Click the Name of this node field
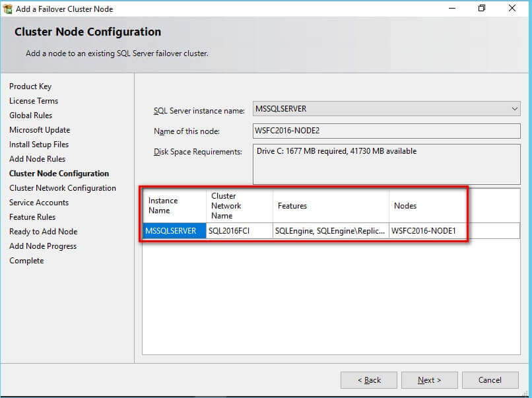This screenshot has height=398, width=532. pos(386,131)
